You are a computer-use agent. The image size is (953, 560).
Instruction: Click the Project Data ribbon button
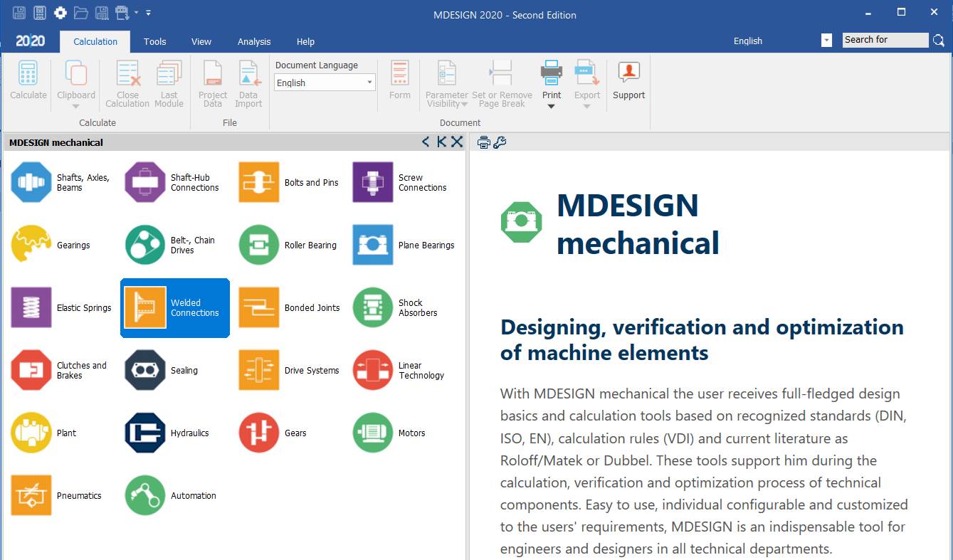point(213,84)
